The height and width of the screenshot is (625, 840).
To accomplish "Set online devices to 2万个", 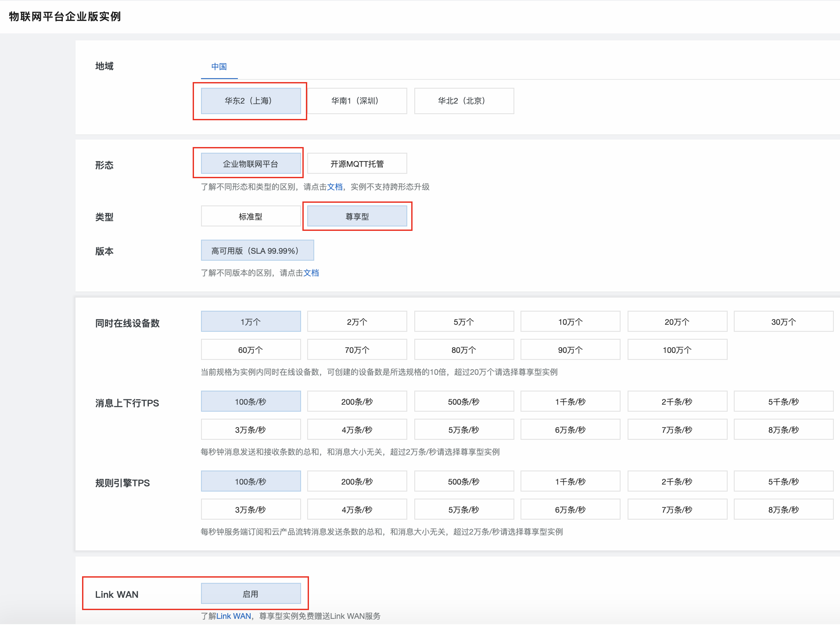I will 357,322.
